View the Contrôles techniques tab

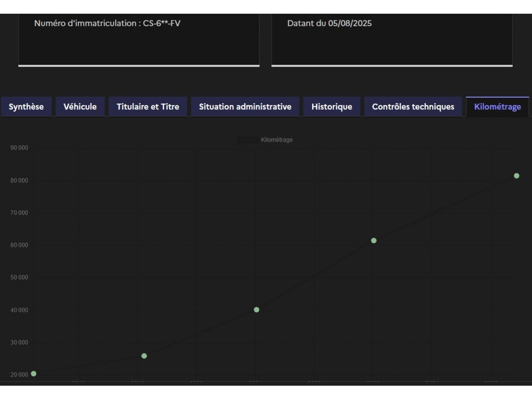(x=413, y=107)
